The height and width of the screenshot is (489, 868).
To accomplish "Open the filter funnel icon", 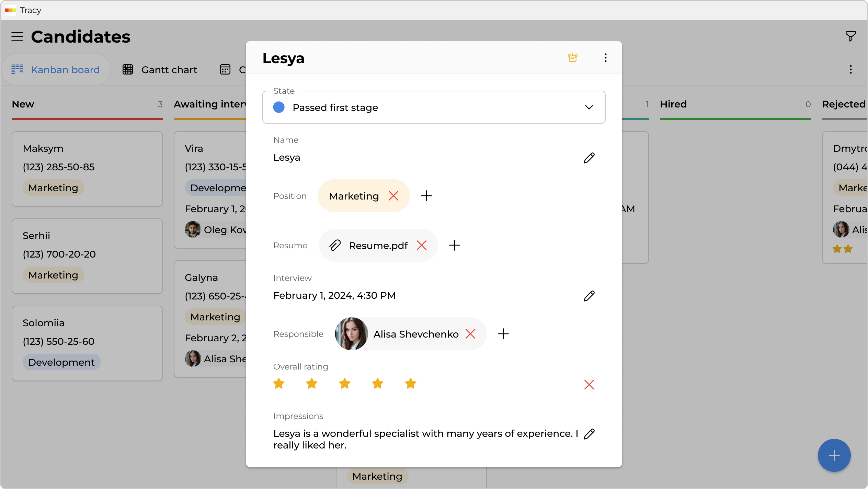I will click(x=850, y=36).
